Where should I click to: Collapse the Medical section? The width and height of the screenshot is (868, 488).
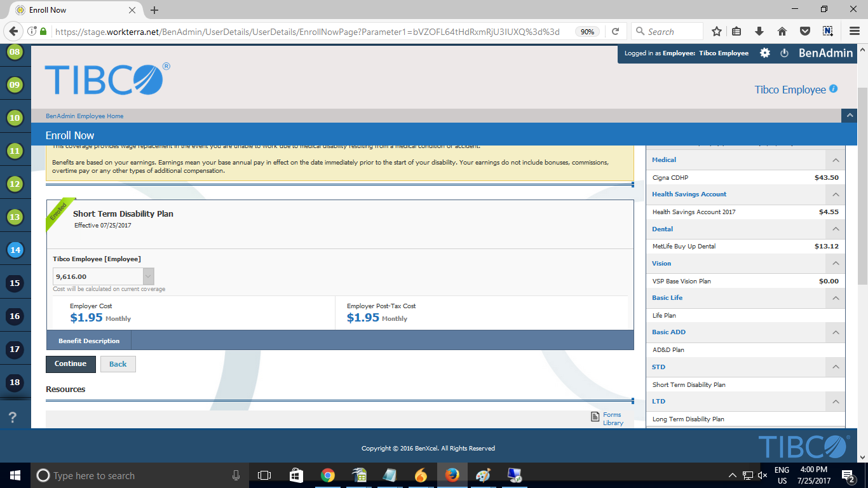836,160
